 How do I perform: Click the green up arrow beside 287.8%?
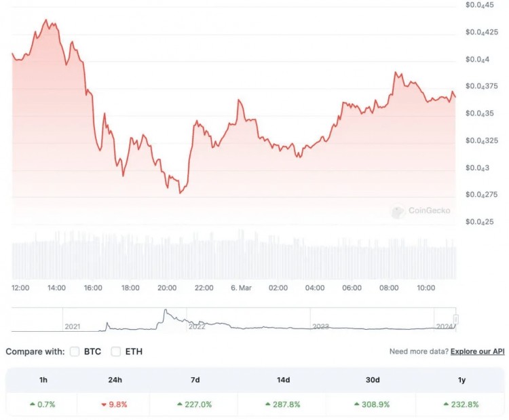[x=267, y=404]
